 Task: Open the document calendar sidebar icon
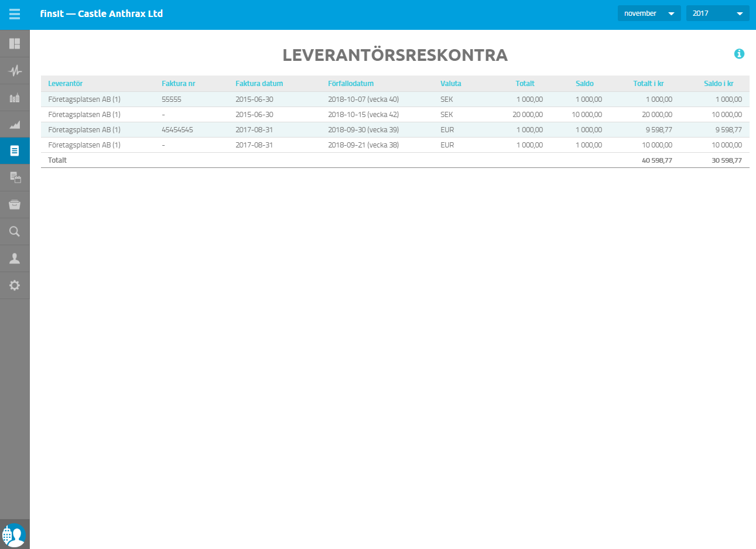tap(15, 178)
